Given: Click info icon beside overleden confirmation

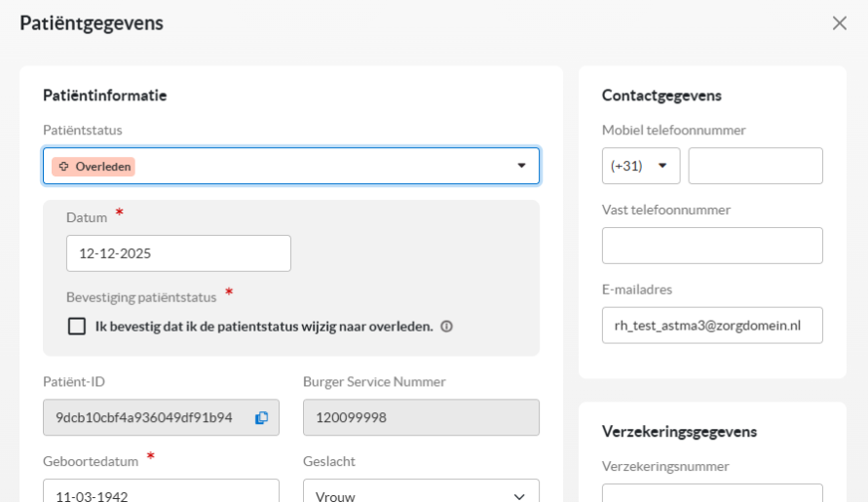Looking at the screenshot, I should coord(446,327).
